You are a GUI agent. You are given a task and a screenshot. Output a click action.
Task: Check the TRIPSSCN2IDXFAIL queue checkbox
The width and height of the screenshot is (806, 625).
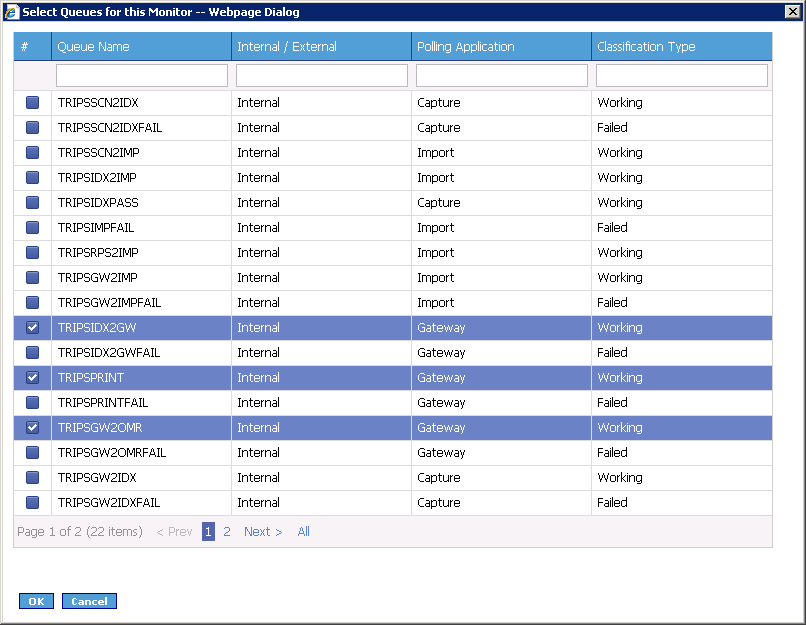coord(32,127)
